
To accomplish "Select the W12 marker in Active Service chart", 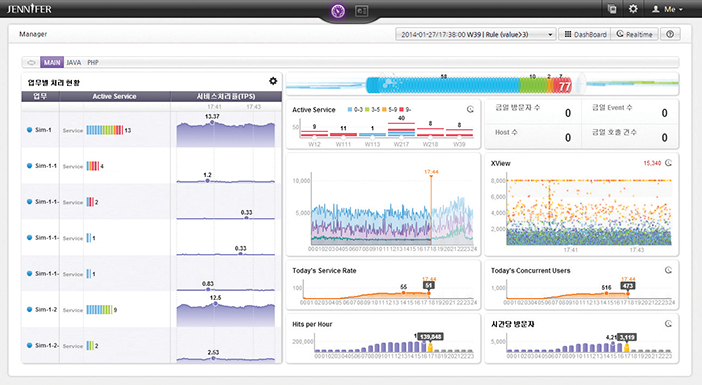I will point(314,137).
